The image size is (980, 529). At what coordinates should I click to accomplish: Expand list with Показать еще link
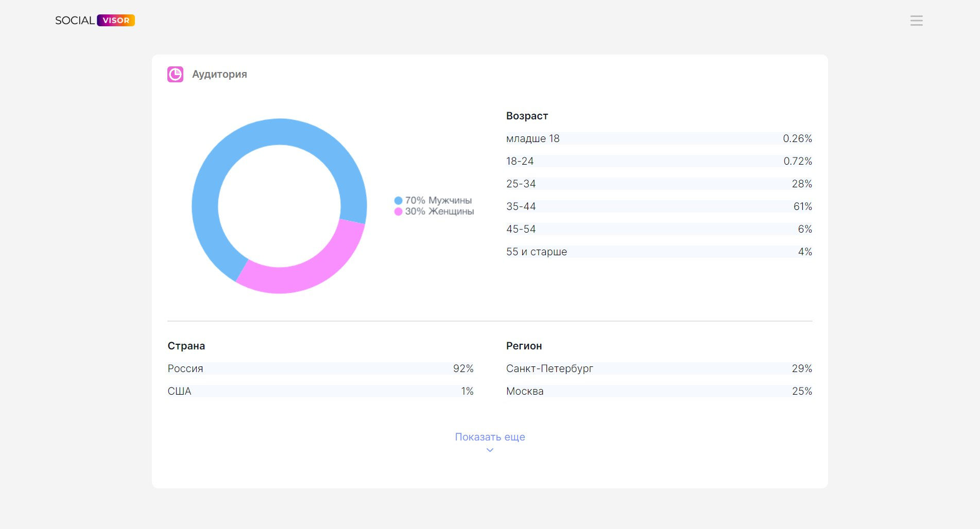(490, 437)
